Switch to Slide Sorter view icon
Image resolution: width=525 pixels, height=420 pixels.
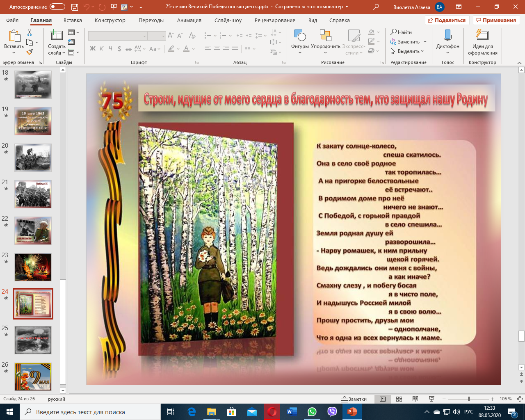(399, 399)
